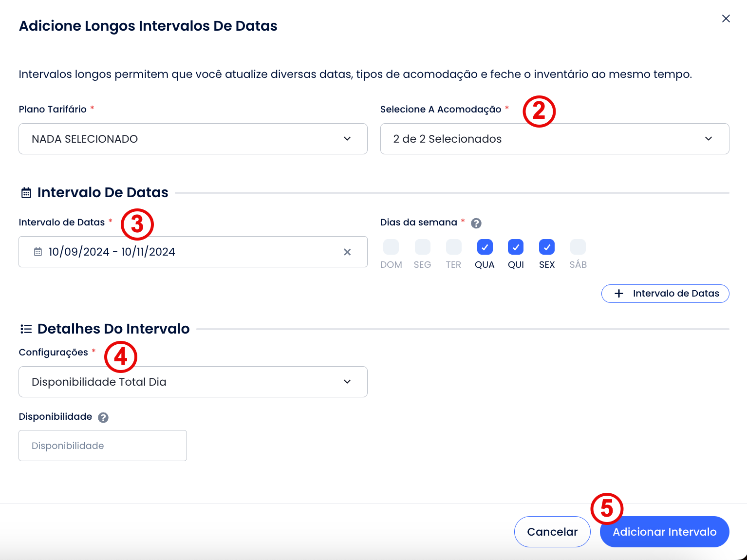The height and width of the screenshot is (560, 747).
Task: Click the plus icon on Intervalo de Datas button
Action: coord(618,294)
